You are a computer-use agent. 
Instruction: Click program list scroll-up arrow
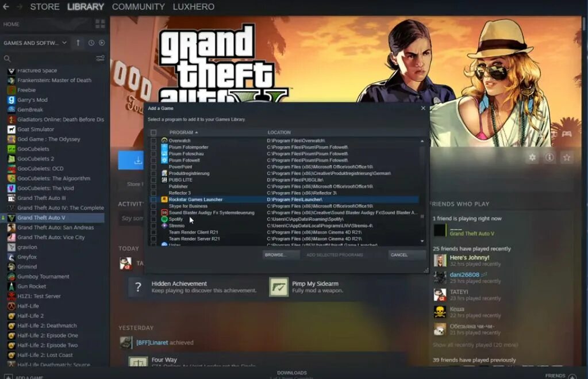(x=422, y=141)
